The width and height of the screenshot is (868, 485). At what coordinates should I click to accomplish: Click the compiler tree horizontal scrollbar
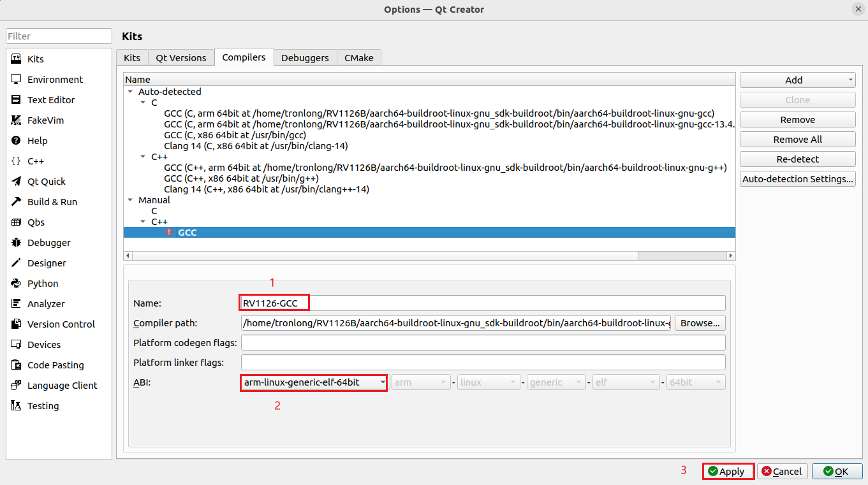point(429,256)
